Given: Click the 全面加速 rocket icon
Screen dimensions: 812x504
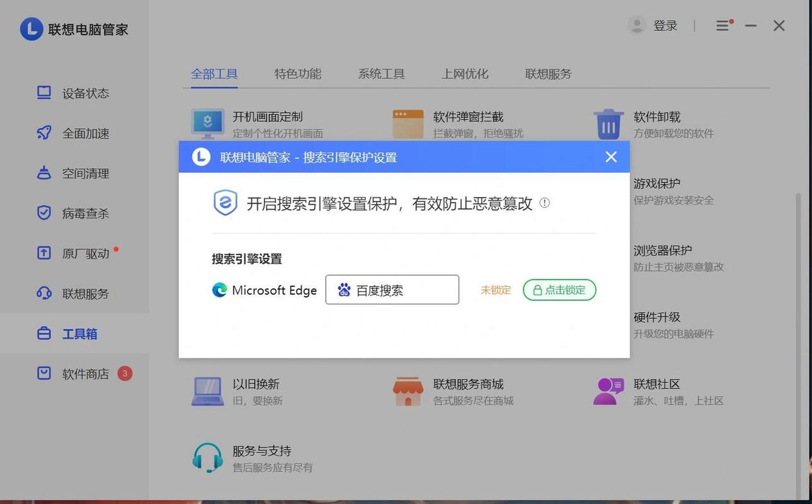Looking at the screenshot, I should [x=43, y=133].
